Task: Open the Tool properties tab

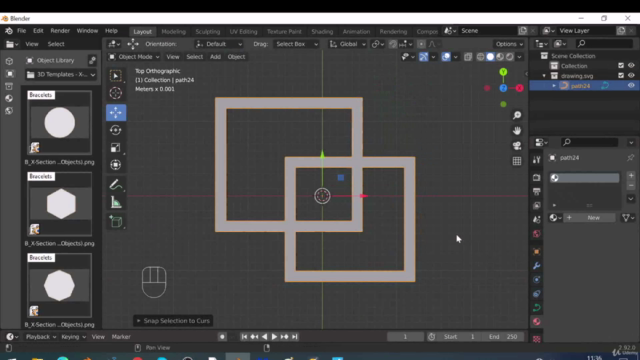Action: (537, 160)
